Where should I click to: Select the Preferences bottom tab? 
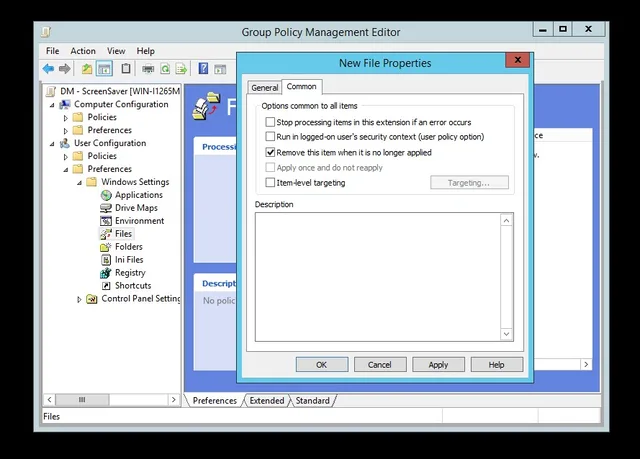[215, 401]
